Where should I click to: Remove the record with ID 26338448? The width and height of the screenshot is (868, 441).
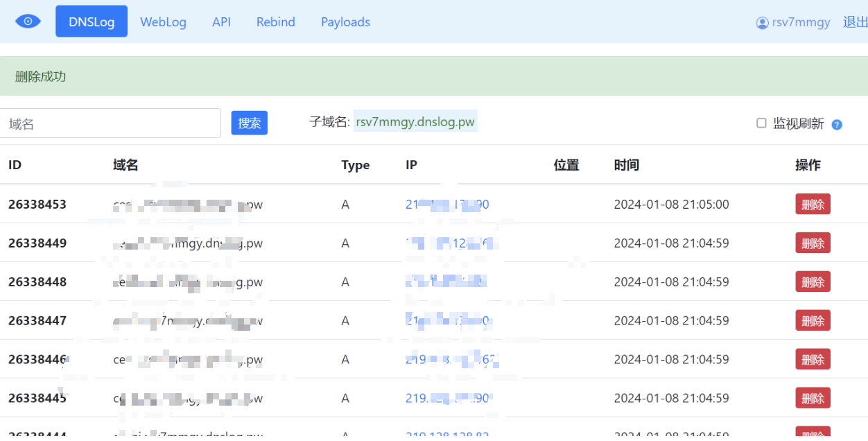pos(813,282)
